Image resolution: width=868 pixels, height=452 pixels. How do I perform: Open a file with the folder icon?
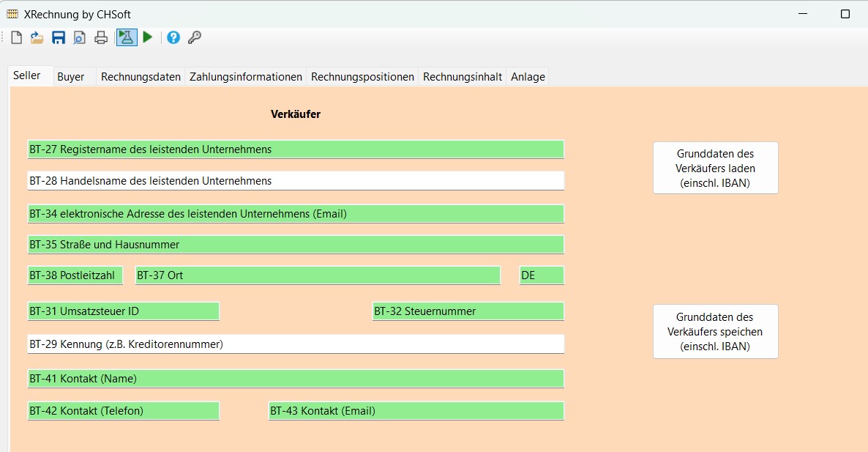(37, 37)
